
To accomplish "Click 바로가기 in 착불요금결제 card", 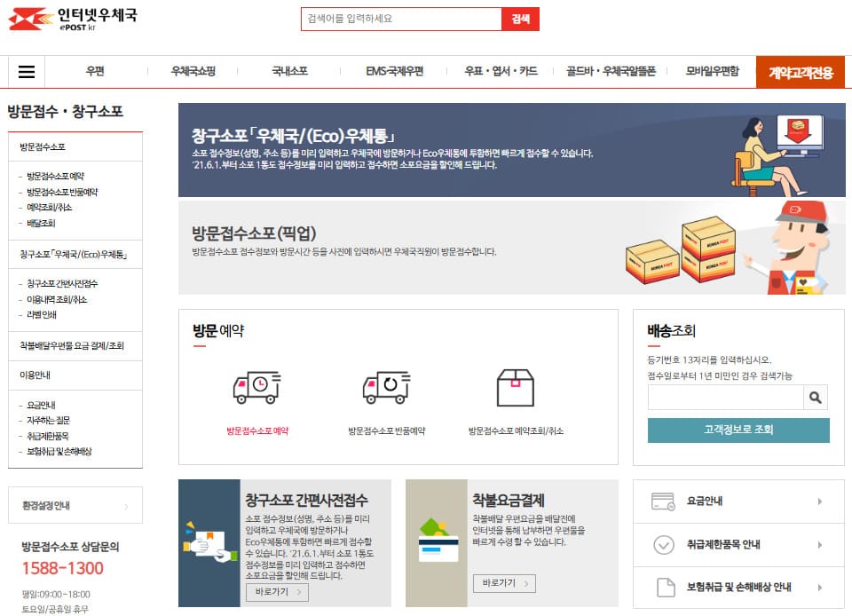I will coord(504,583).
